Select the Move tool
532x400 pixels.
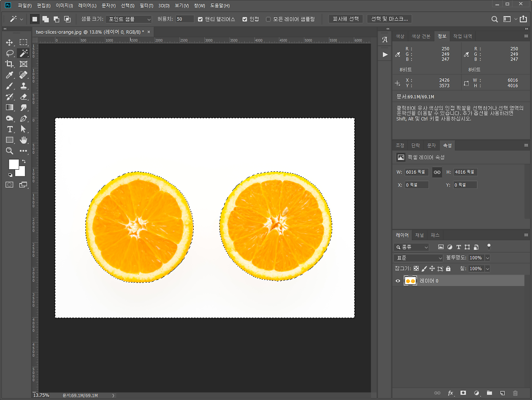9,43
